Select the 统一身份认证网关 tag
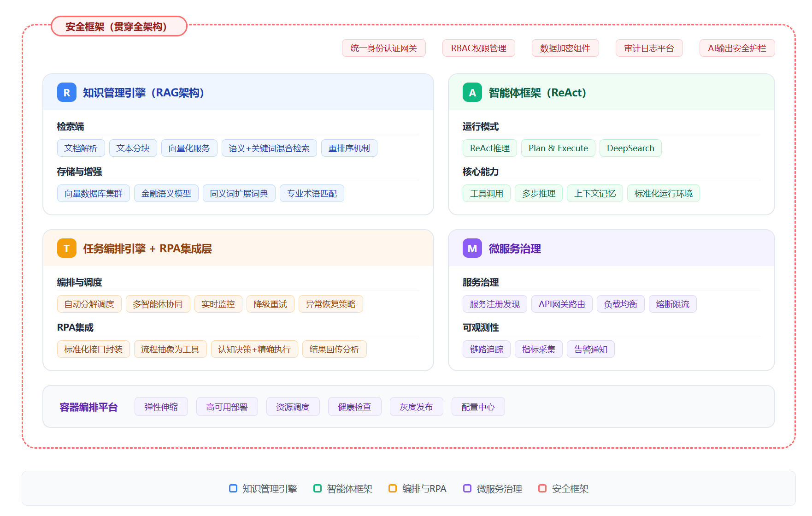 [x=384, y=48]
